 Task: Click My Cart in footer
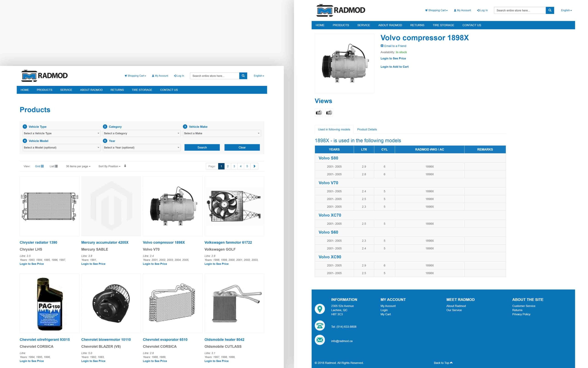click(386, 314)
